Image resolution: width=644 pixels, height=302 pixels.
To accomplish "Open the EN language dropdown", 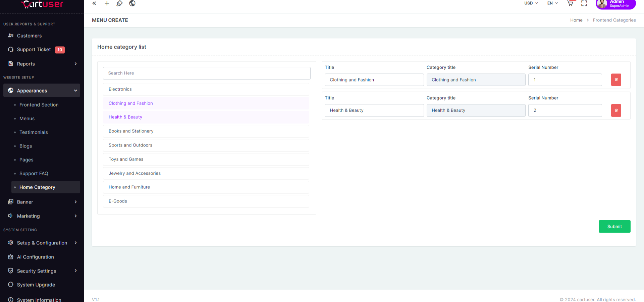I will (x=552, y=3).
